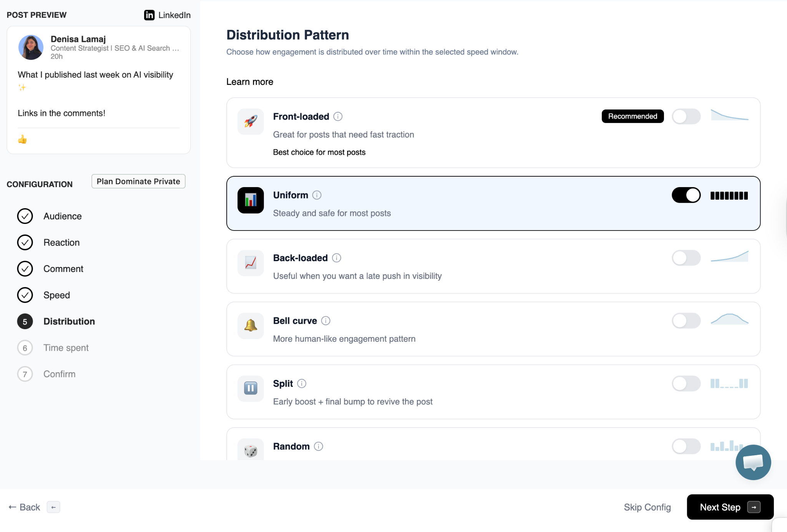Click the info icon next to Uniform
Screen dimensions: 787x532
click(317, 195)
